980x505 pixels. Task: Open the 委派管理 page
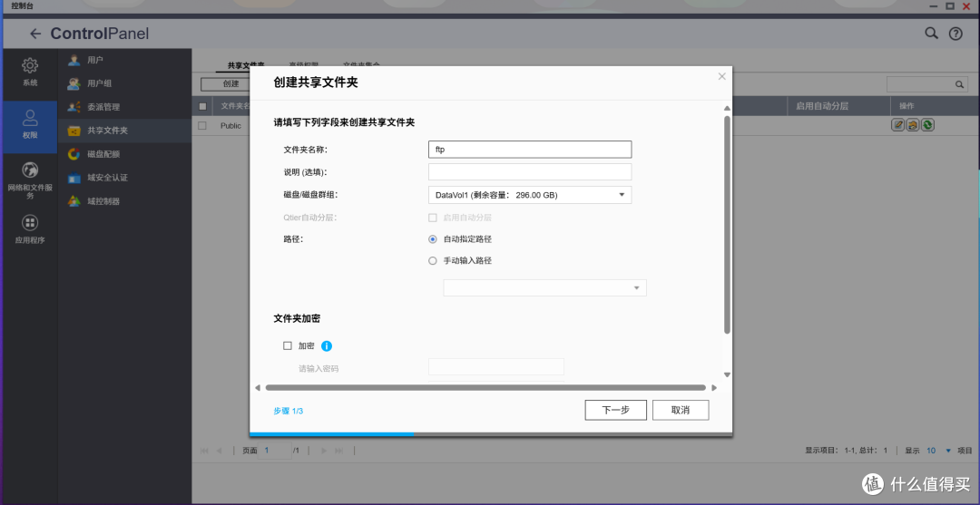point(124,107)
